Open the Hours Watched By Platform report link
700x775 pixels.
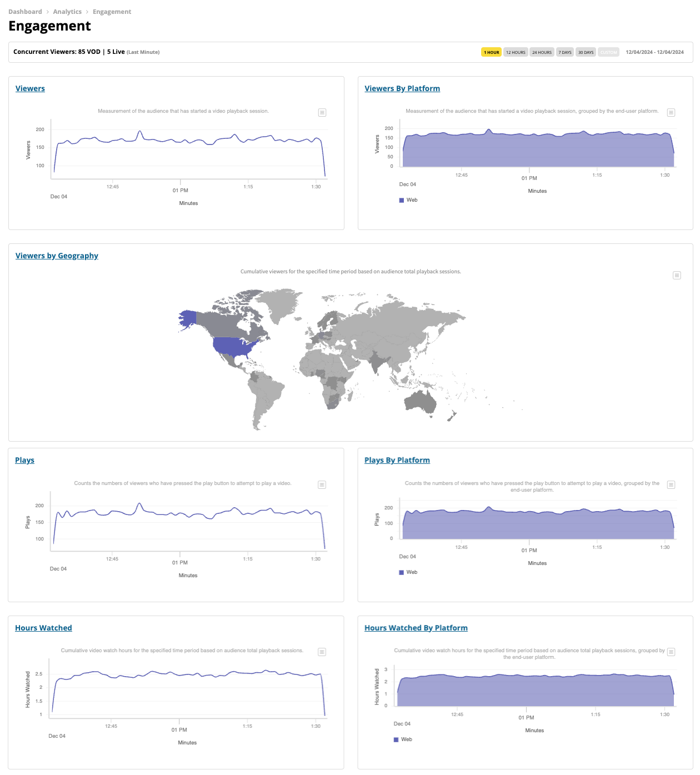click(x=416, y=628)
